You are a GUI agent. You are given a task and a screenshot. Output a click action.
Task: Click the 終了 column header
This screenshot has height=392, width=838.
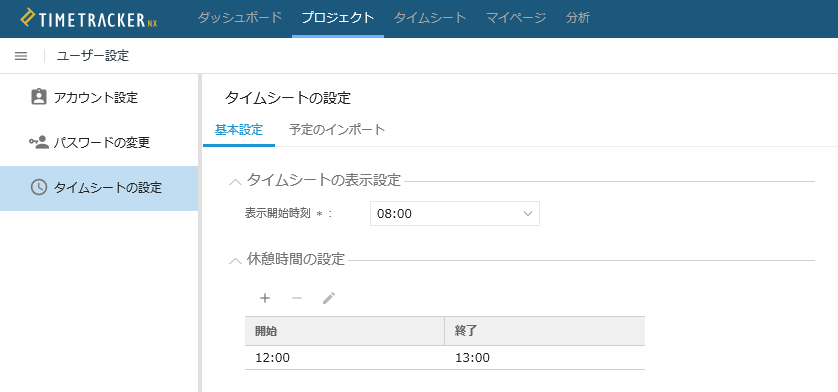click(545, 330)
